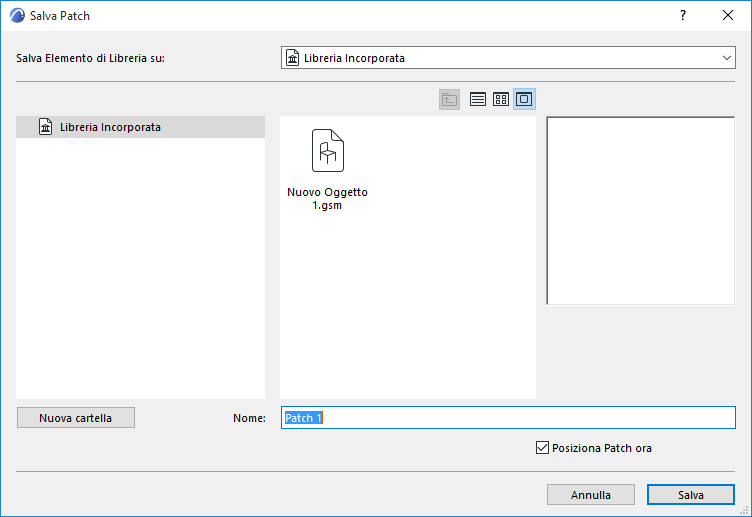Select the Nuovo Oggetto 1.gsm file icon

click(x=328, y=150)
